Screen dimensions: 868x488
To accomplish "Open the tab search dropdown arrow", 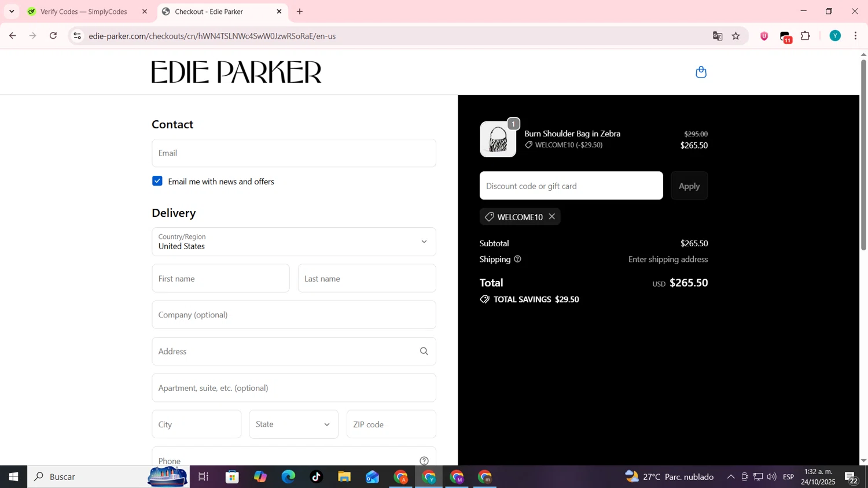I will pos(12,12).
